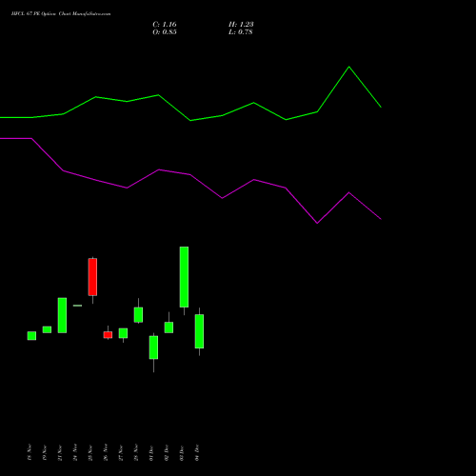The width and height of the screenshot is (476, 476).
Task: Select the small green candle for 19 Nov
Action: (47, 329)
